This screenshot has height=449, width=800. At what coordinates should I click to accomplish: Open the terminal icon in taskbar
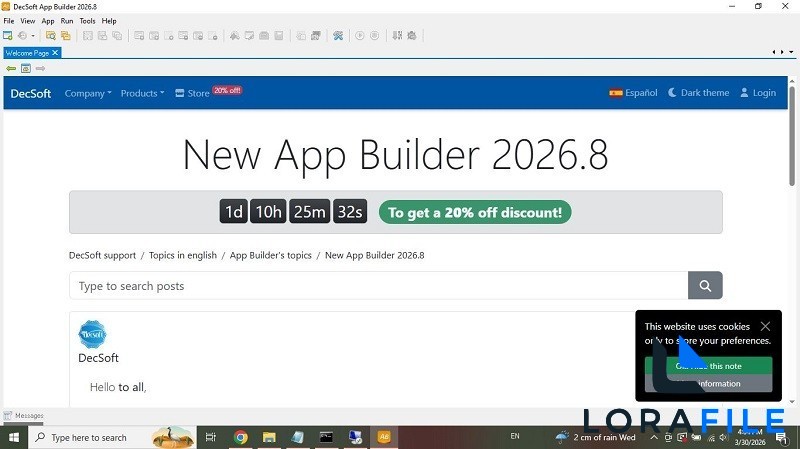pyautogui.click(x=326, y=437)
